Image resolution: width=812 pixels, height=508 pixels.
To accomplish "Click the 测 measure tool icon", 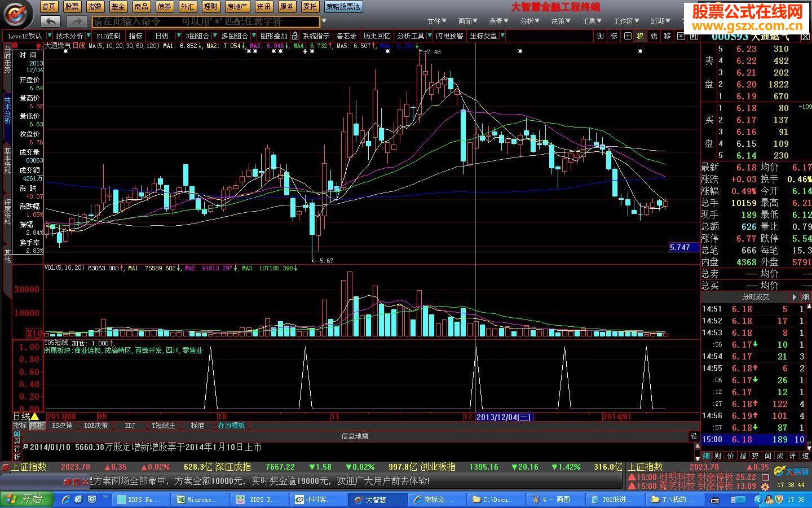I will coord(600,36).
